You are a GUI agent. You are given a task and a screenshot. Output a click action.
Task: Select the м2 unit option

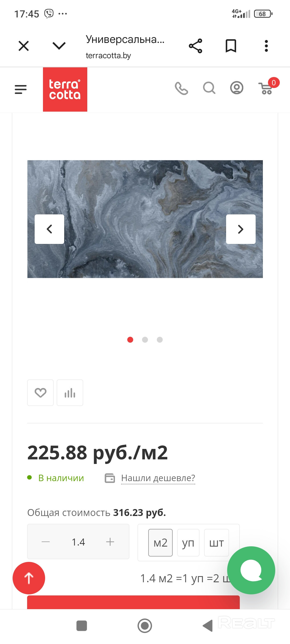click(160, 543)
